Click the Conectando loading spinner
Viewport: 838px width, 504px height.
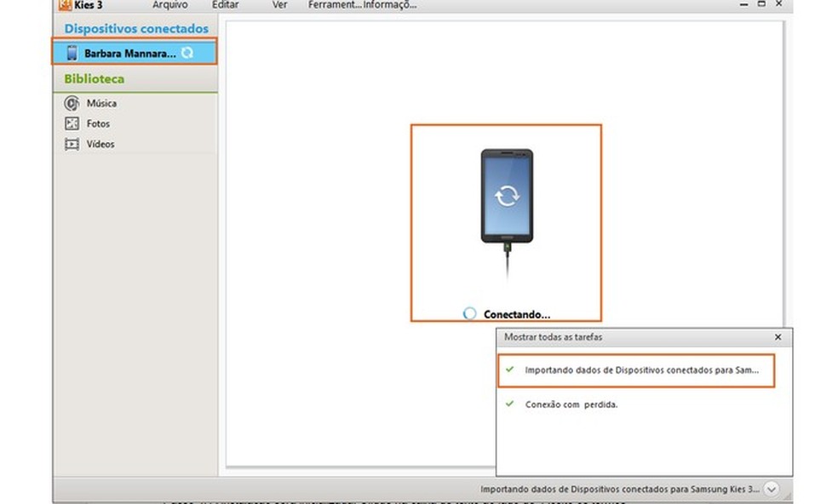pyautogui.click(x=469, y=313)
